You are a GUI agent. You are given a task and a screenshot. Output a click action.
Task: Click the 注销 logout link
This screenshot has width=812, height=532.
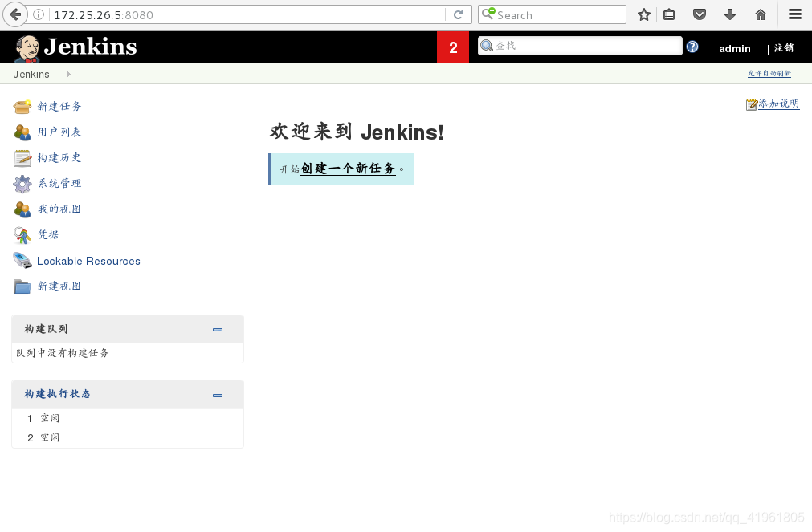[x=784, y=47]
